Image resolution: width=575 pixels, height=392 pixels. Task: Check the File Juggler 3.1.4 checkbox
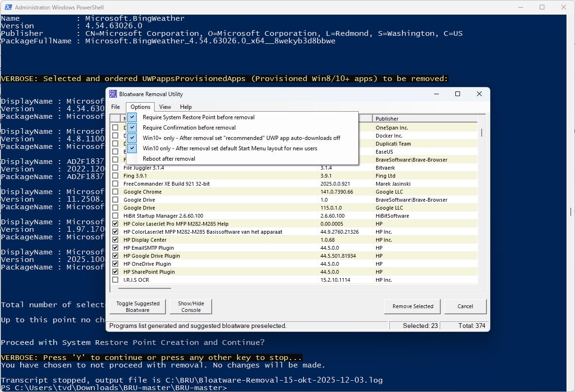(115, 168)
